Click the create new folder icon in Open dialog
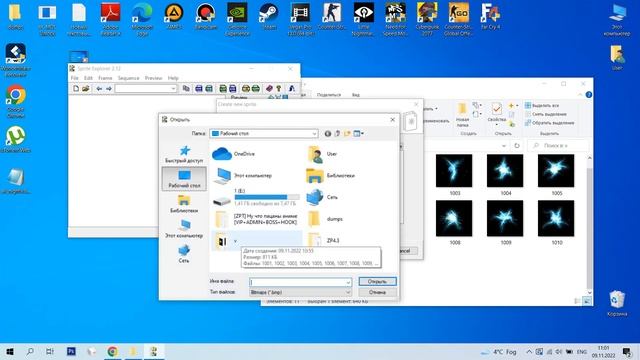640x360 pixels. [x=347, y=133]
